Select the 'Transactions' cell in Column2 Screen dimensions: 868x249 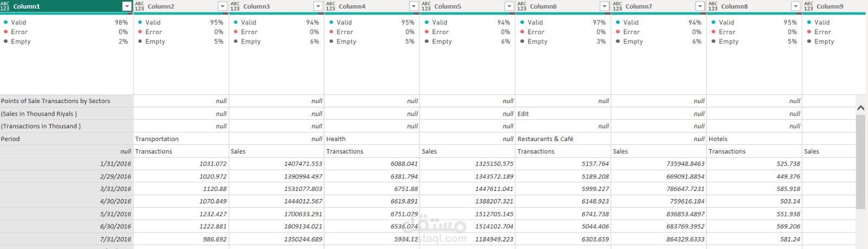point(181,151)
